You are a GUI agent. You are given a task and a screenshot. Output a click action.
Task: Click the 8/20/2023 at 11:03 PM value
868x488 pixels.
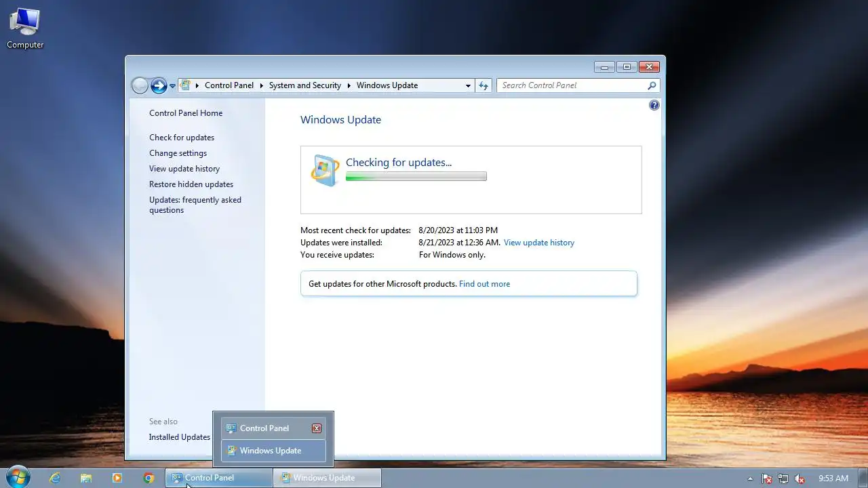click(x=458, y=230)
